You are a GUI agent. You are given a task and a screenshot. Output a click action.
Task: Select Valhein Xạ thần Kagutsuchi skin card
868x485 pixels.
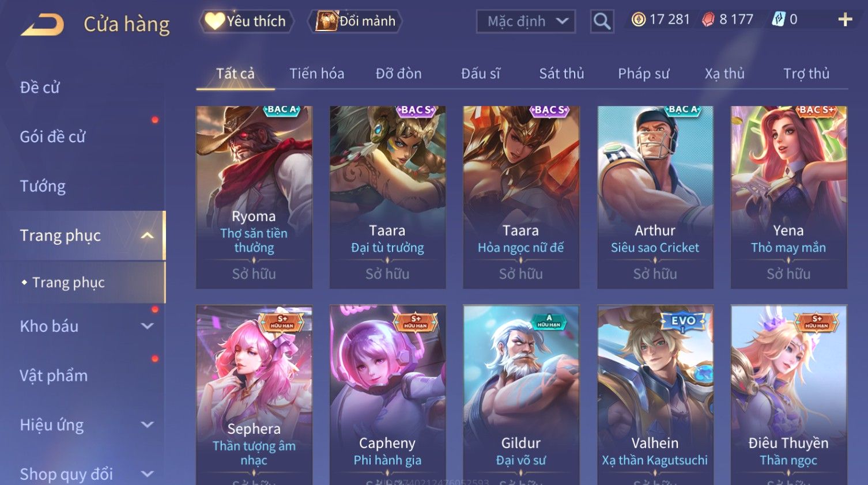(655, 395)
